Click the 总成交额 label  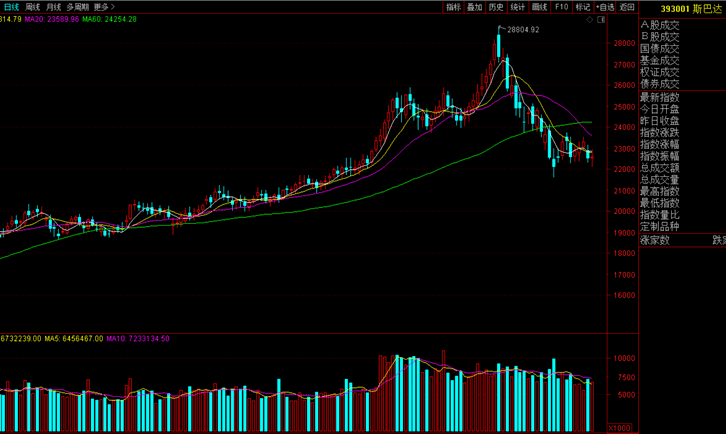pos(660,168)
